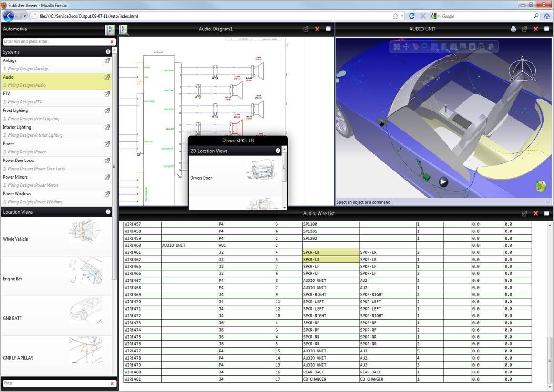Open the search engine selector dropdown
The width and height of the screenshot is (554, 392).
click(435, 16)
